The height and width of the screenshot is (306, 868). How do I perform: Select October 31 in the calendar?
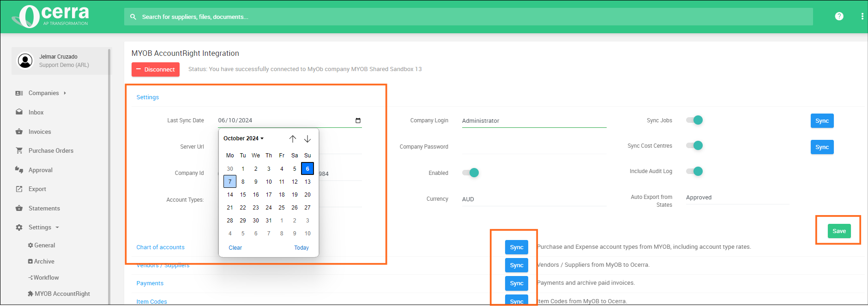pos(269,221)
